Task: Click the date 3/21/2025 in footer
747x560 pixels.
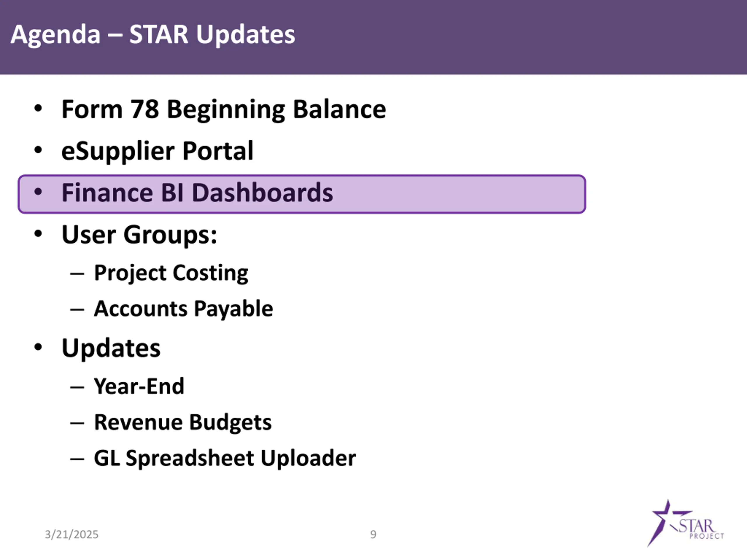Action: (x=71, y=534)
